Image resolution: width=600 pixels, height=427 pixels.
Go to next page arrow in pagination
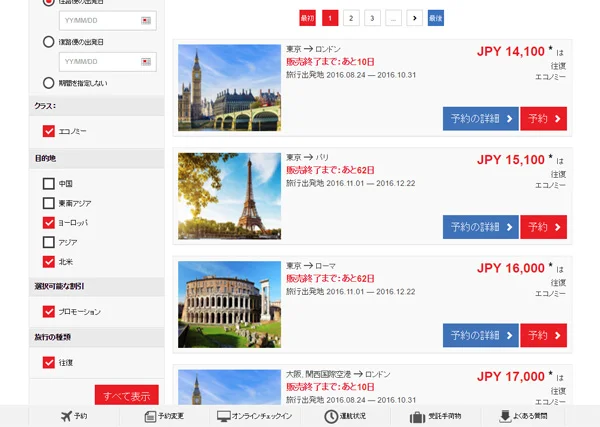pyautogui.click(x=414, y=18)
